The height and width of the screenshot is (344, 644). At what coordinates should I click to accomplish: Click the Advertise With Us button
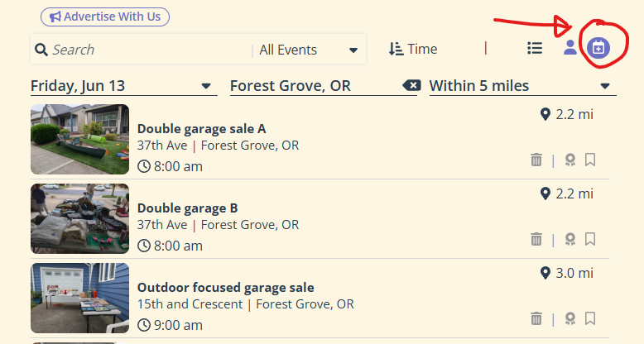(x=105, y=17)
